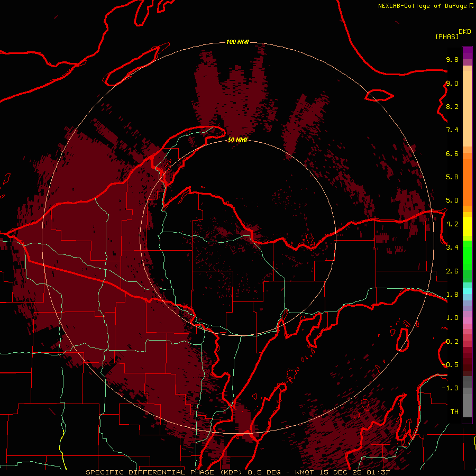The image size is (476, 476).
Task: Click the 9.8 value on the color scale
Action: (x=452, y=59)
